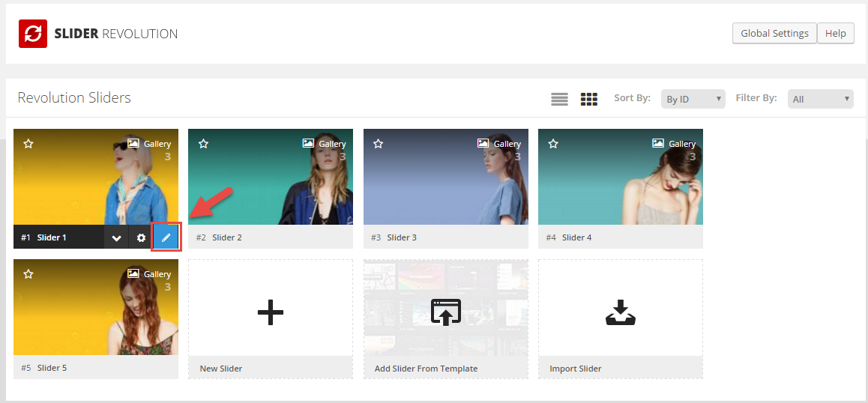Click the import download tray icon
The width and height of the screenshot is (868, 403).
coord(621,312)
